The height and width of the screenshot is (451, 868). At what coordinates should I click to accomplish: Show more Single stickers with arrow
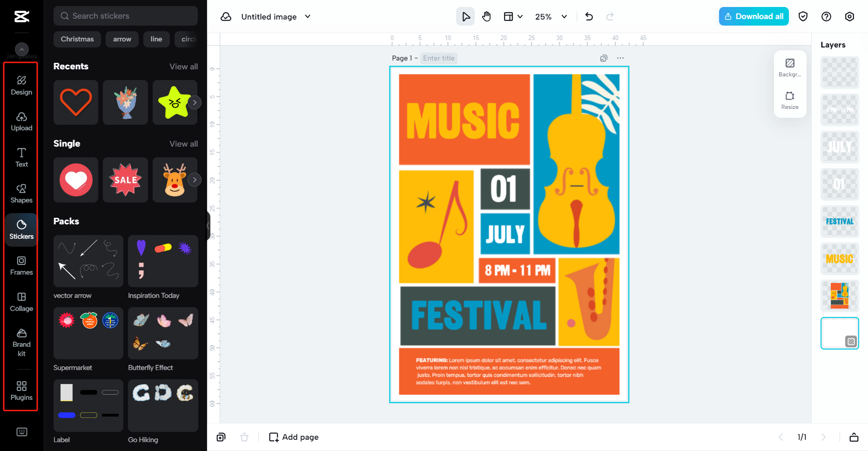tap(195, 180)
